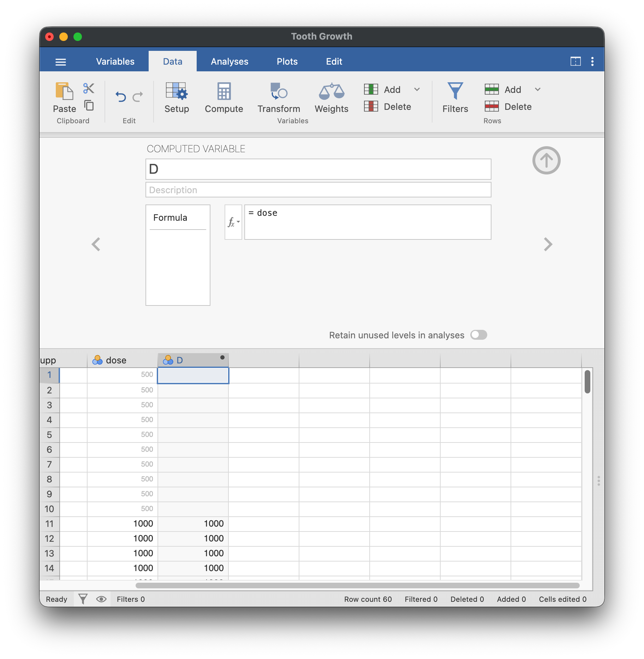This screenshot has width=644, height=659.
Task: Click the Copy icon
Action: [89, 105]
